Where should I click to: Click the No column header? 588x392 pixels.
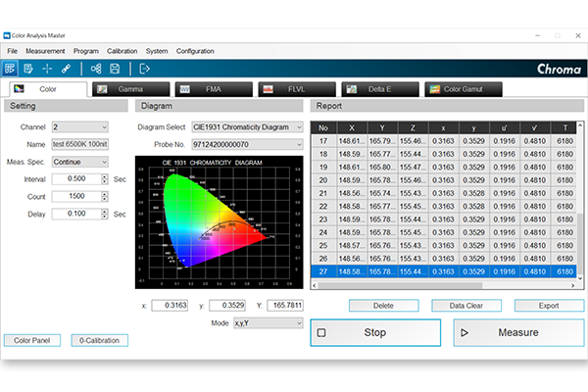click(323, 128)
